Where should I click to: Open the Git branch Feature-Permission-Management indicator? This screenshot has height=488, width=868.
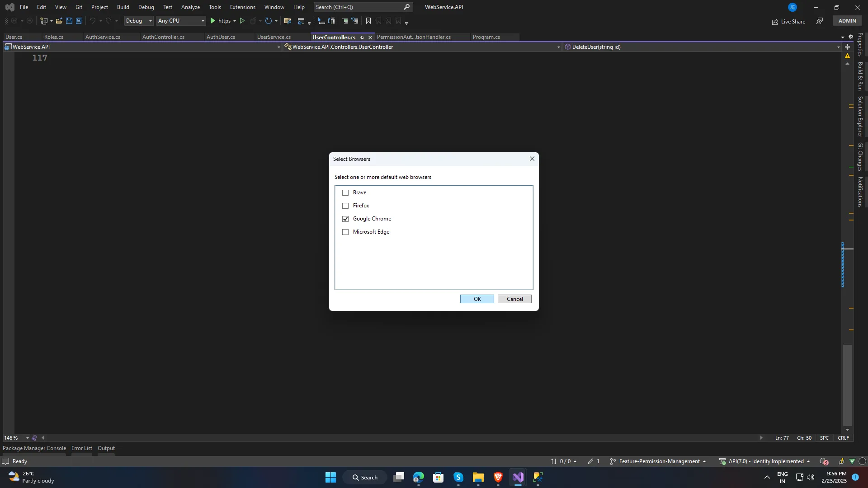(658, 461)
